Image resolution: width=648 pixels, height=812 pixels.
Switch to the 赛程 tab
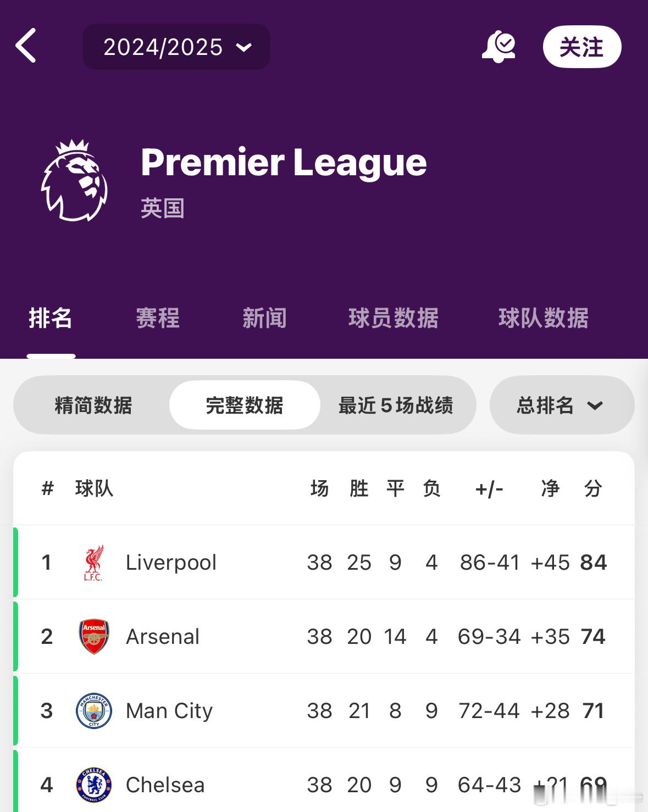(158, 318)
